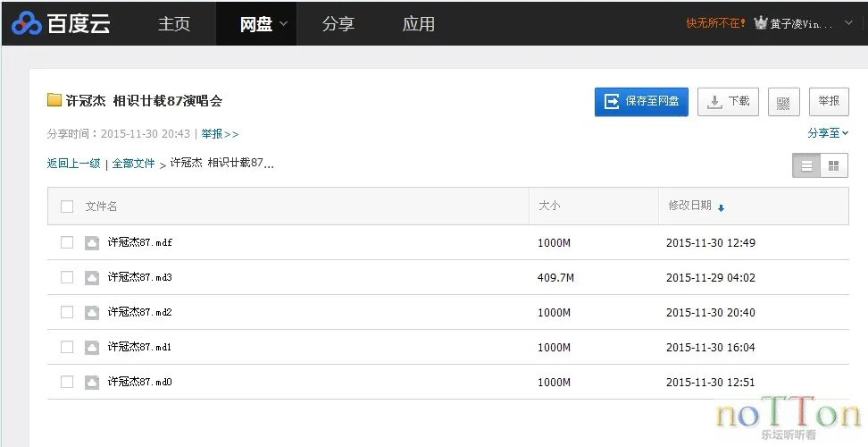The image size is (868, 447).
Task: Expand the 网盘 dropdown arrow
Action: (x=284, y=24)
